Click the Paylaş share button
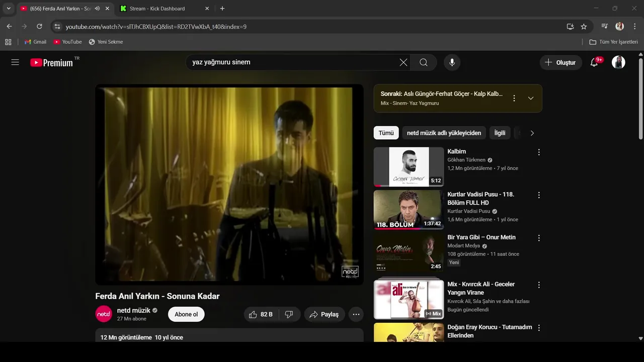Screen dimensions: 644x362 pos(325,314)
